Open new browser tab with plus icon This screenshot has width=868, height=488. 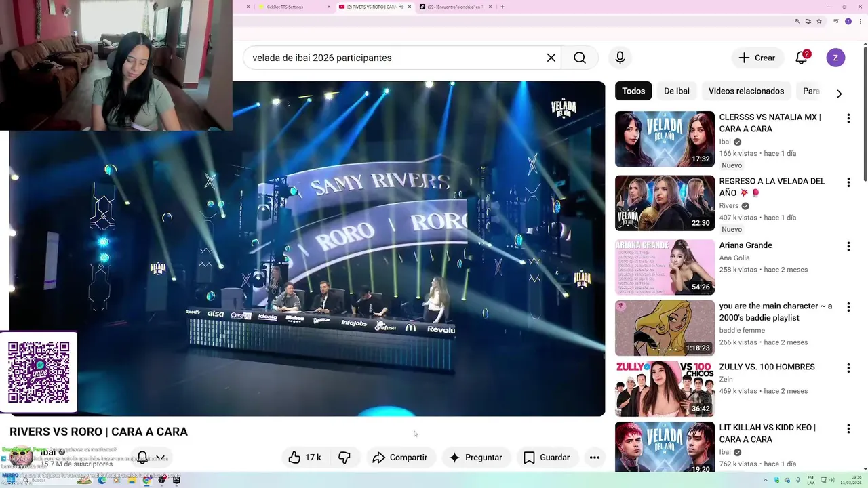(x=502, y=7)
